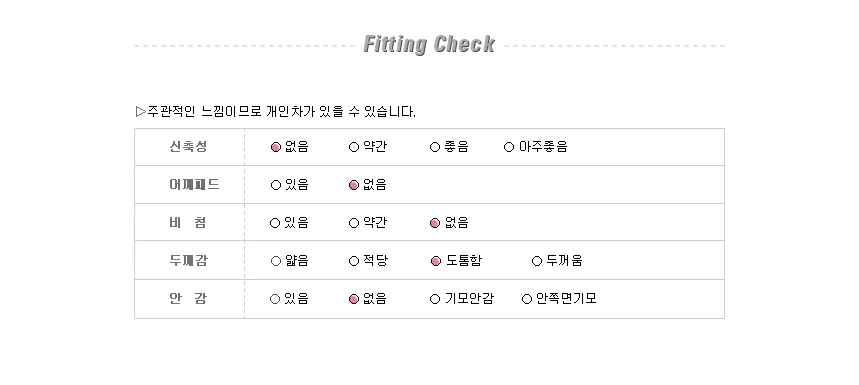
Task: Choose 약간 option for 비침
Action: 354,223
